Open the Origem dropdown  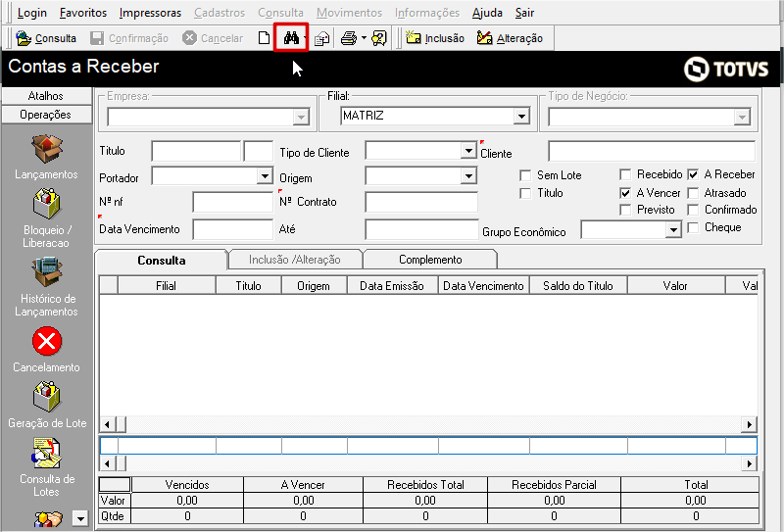coord(468,175)
